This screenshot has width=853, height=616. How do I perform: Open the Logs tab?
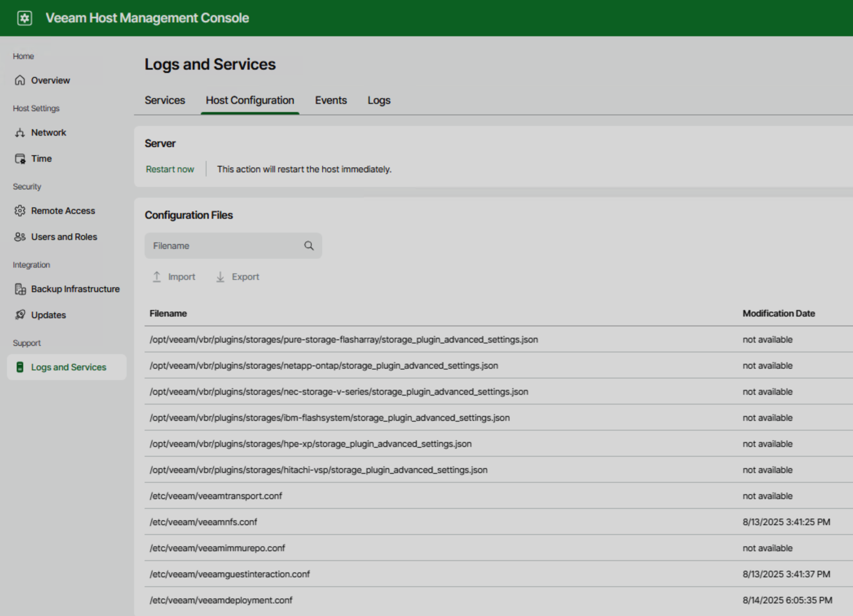click(378, 100)
